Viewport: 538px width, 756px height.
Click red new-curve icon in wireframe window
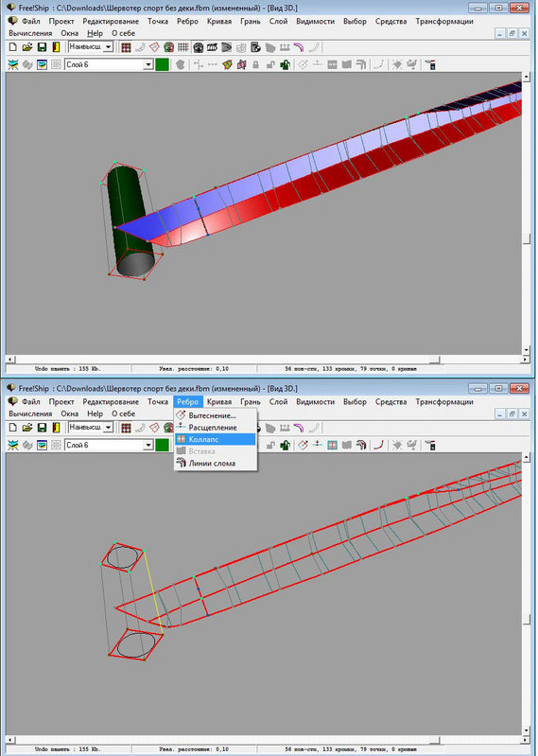pos(379,445)
